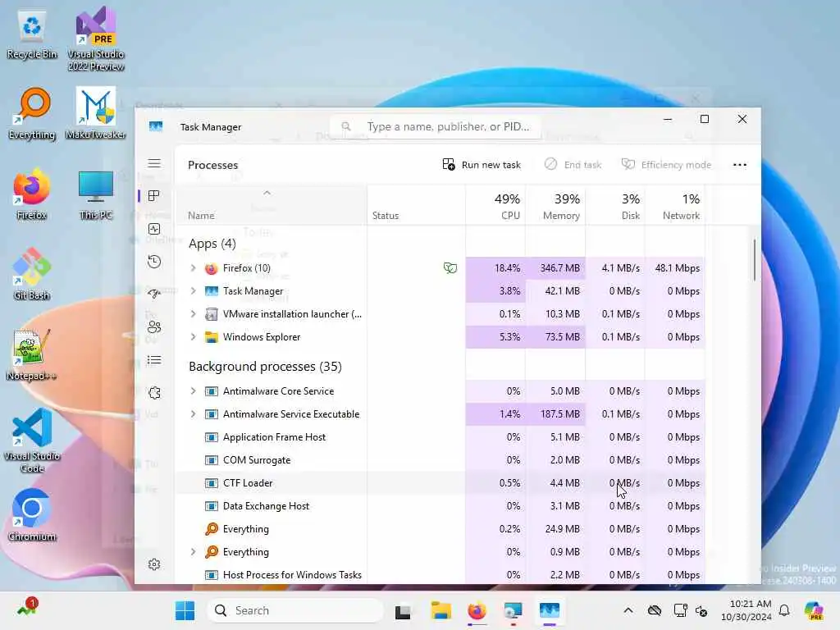Click the process list vertical scrollbar
The image size is (840, 630).
(755, 260)
